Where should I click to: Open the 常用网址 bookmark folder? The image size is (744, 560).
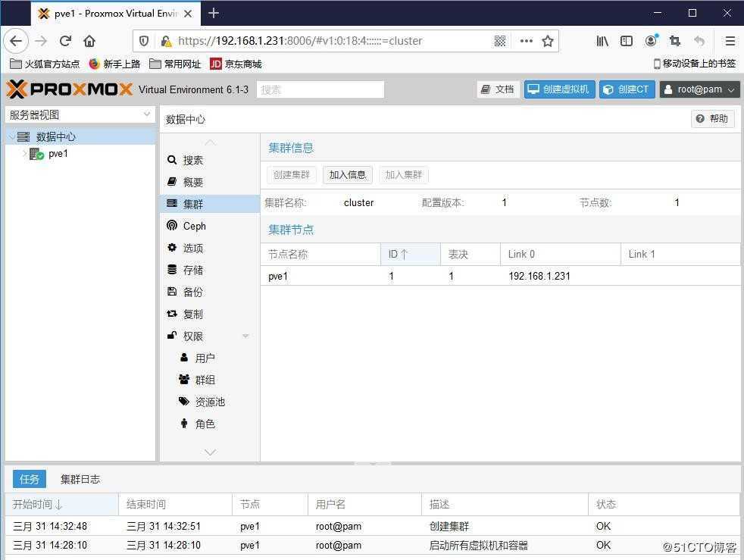[175, 64]
